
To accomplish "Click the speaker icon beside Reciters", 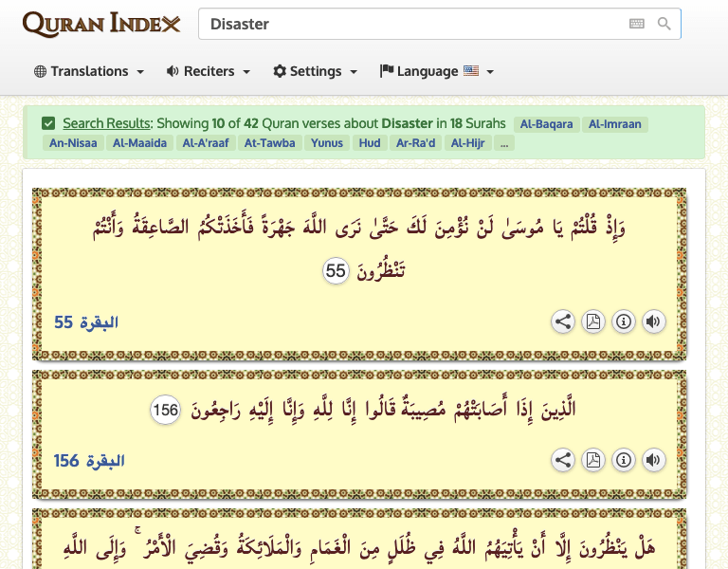I will click(173, 71).
